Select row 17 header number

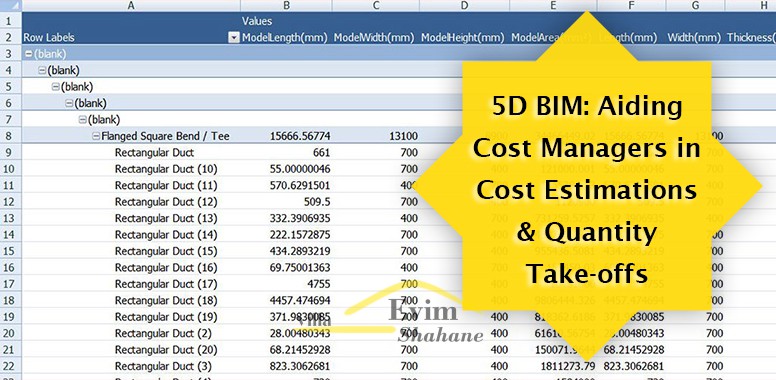click(10, 284)
